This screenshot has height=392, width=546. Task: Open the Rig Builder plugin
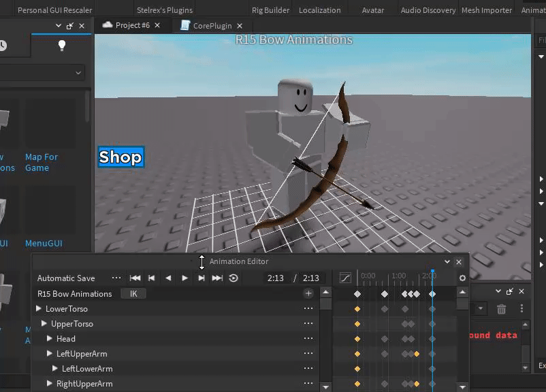pos(270,10)
